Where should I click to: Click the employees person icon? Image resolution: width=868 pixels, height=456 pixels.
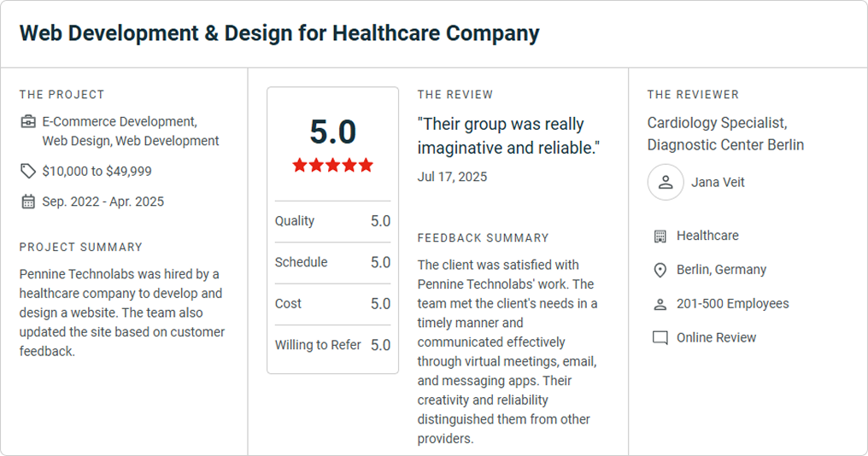point(660,304)
